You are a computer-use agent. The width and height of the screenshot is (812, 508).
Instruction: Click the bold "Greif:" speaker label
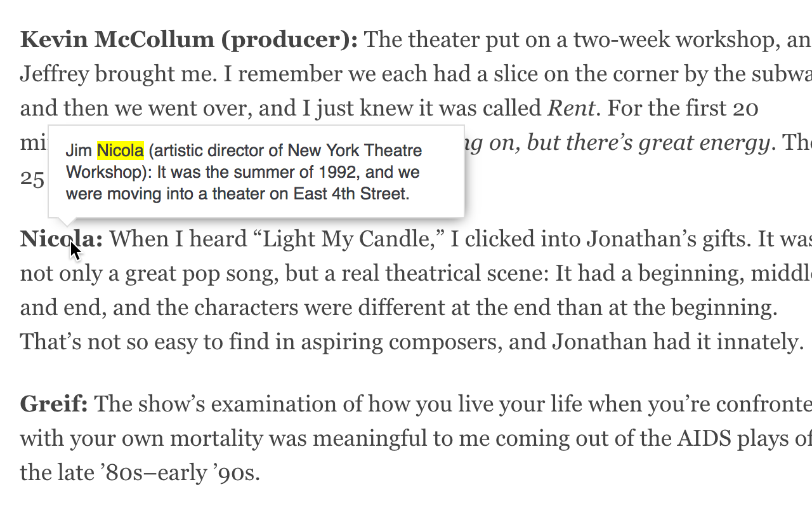(x=56, y=404)
